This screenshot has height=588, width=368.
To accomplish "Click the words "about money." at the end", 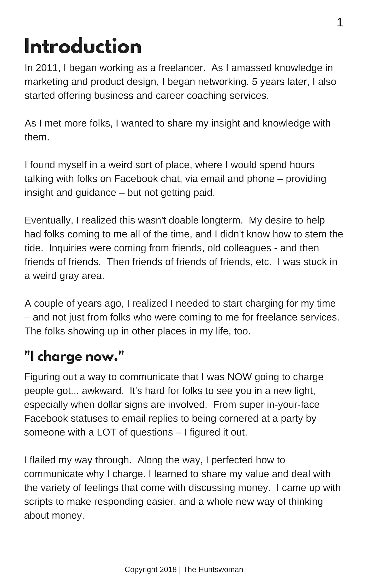I will tap(54, 515).
